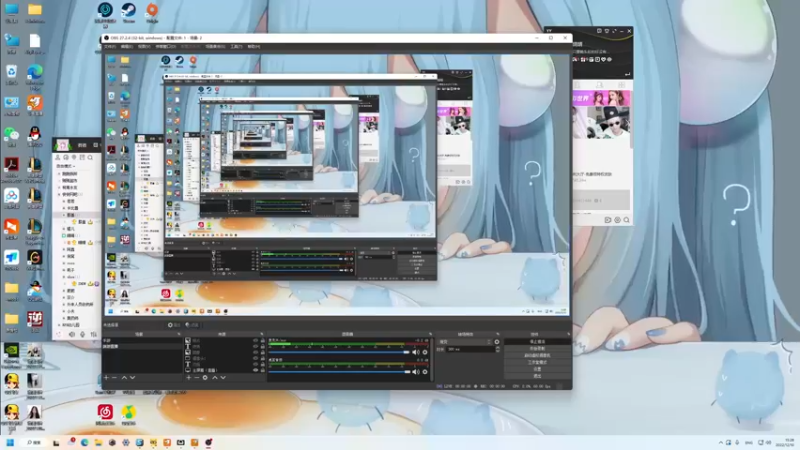Adjust the bottom audio channel volume slider
The image size is (800, 450).
click(339, 372)
